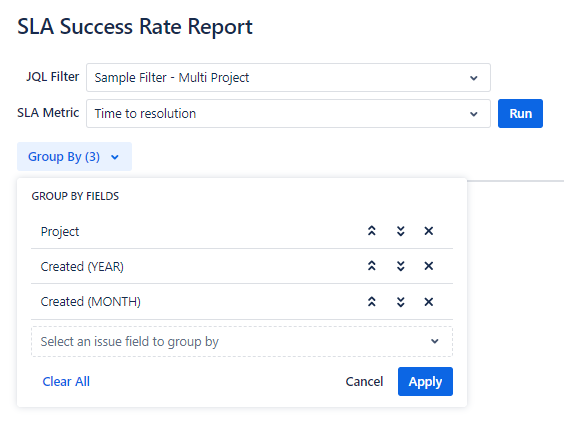564x427 pixels.
Task: Open the JQL Filter dropdown
Action: click(288, 78)
